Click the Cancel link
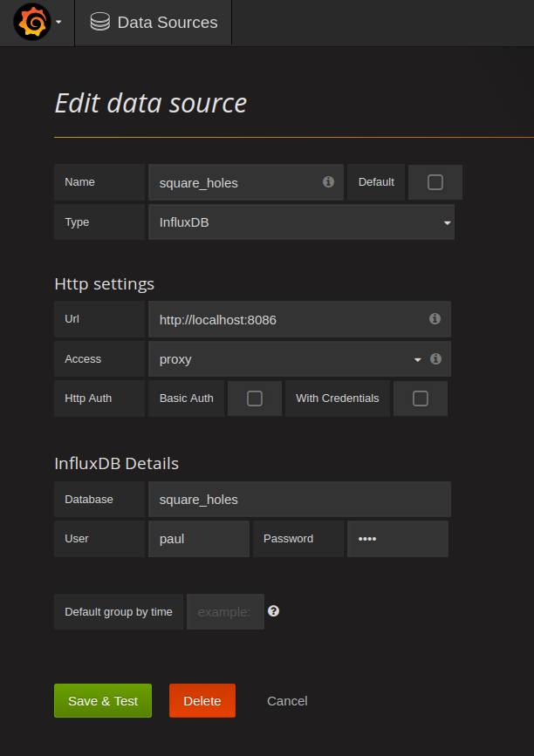This screenshot has width=534, height=756. (287, 701)
